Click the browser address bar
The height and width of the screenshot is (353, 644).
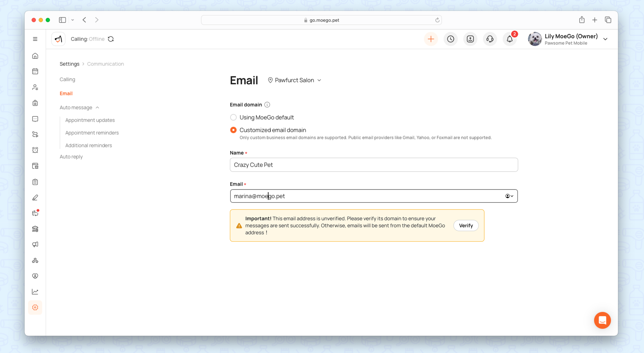click(x=321, y=20)
